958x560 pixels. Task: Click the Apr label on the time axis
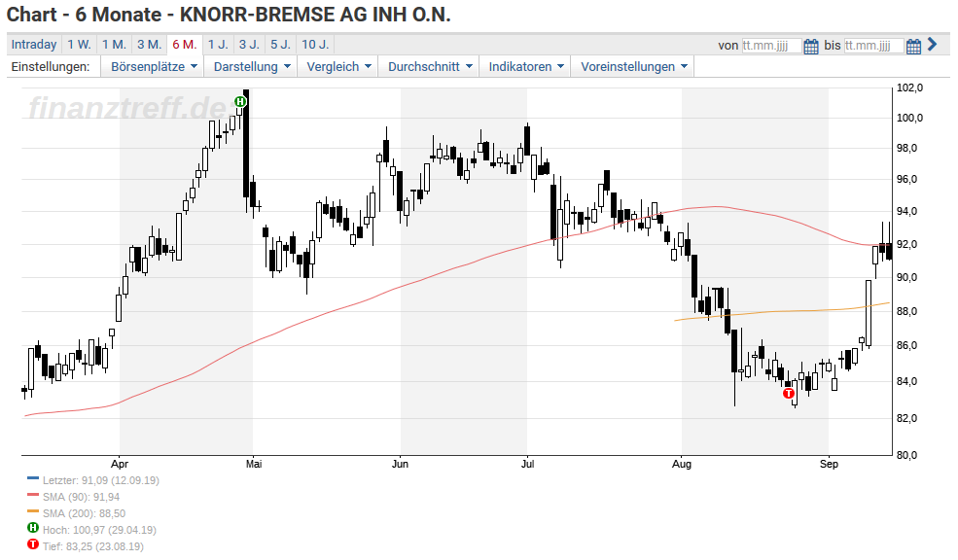pyautogui.click(x=120, y=464)
